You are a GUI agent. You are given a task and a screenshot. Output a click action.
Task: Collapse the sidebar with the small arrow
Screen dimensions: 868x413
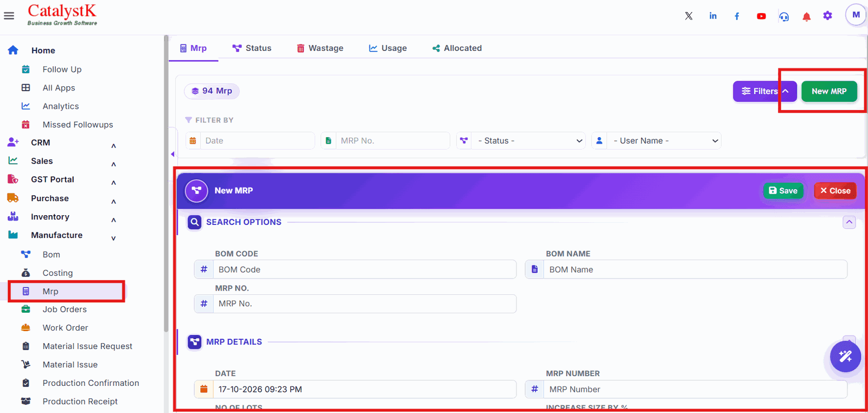tap(173, 154)
